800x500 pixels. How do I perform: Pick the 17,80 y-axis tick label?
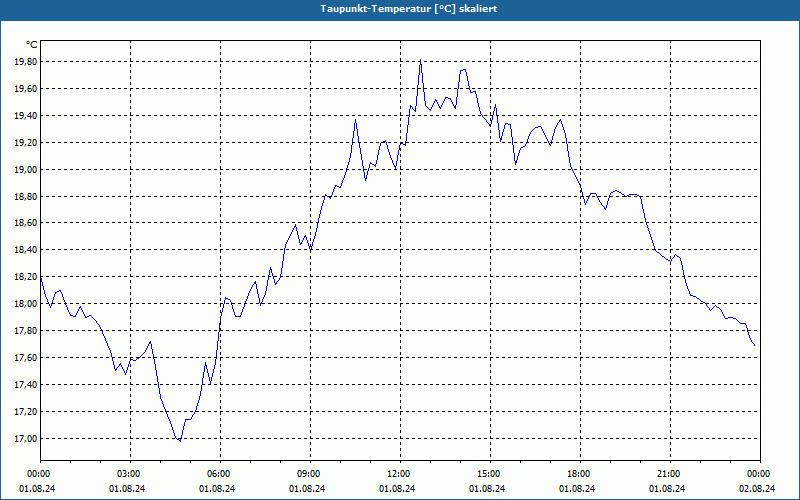tap(26, 331)
